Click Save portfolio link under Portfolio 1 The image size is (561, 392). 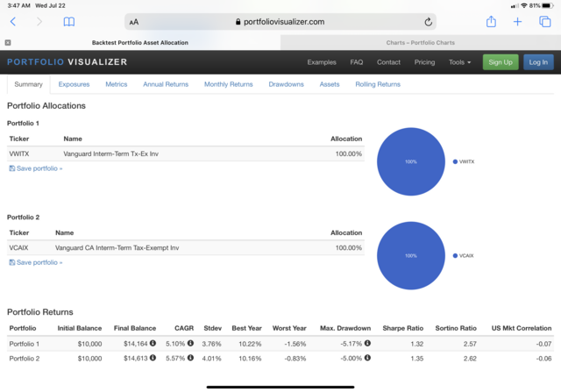point(36,168)
